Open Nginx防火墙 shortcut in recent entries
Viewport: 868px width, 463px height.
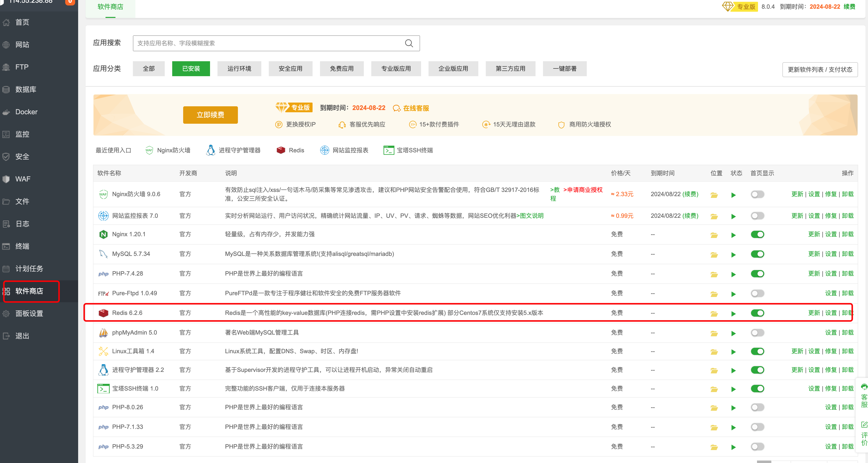click(168, 150)
